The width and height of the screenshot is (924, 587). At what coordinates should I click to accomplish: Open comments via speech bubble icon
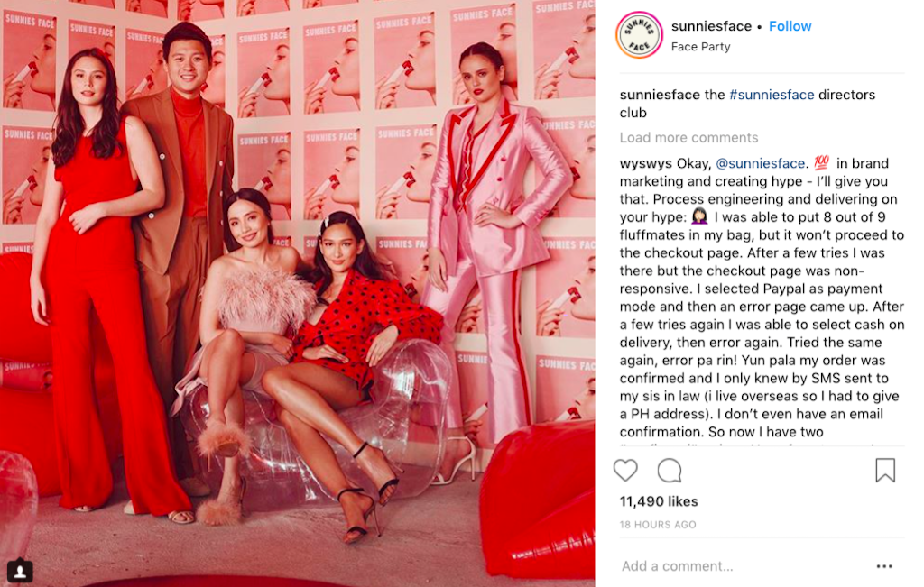(670, 471)
